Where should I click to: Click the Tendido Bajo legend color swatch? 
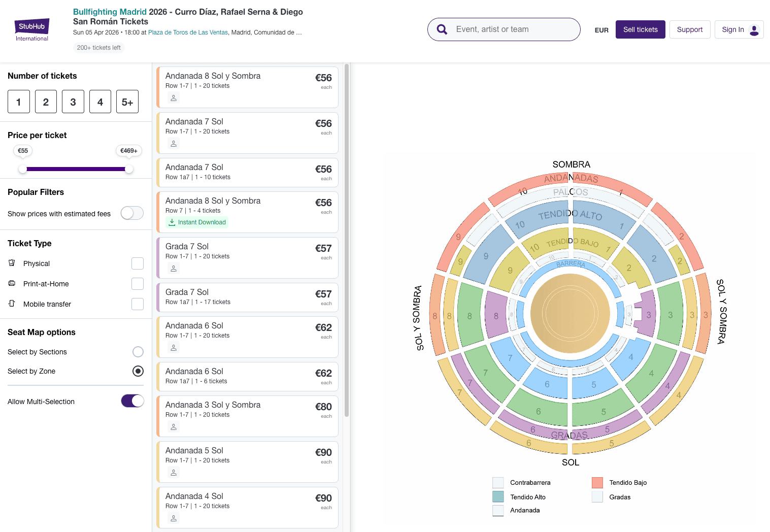point(597,483)
